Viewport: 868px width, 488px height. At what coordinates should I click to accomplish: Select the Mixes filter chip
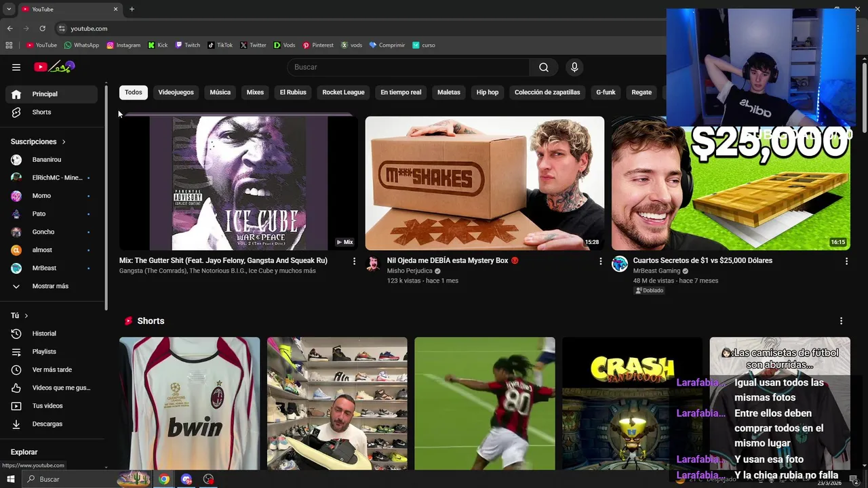point(255,92)
